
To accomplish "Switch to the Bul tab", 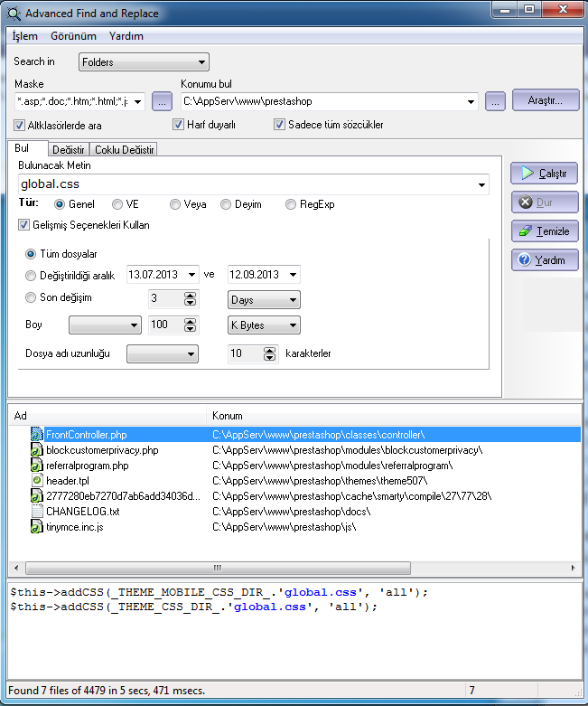I will [x=27, y=148].
